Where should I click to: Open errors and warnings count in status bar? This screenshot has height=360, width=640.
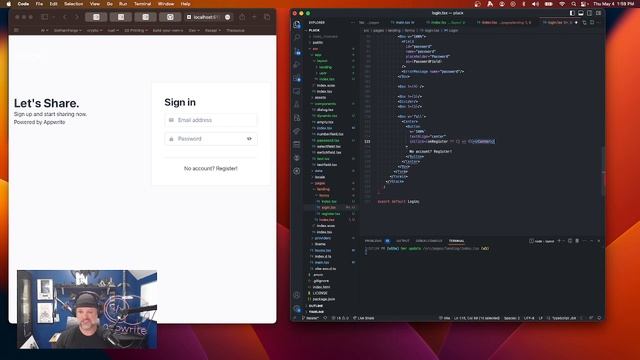click(340, 318)
